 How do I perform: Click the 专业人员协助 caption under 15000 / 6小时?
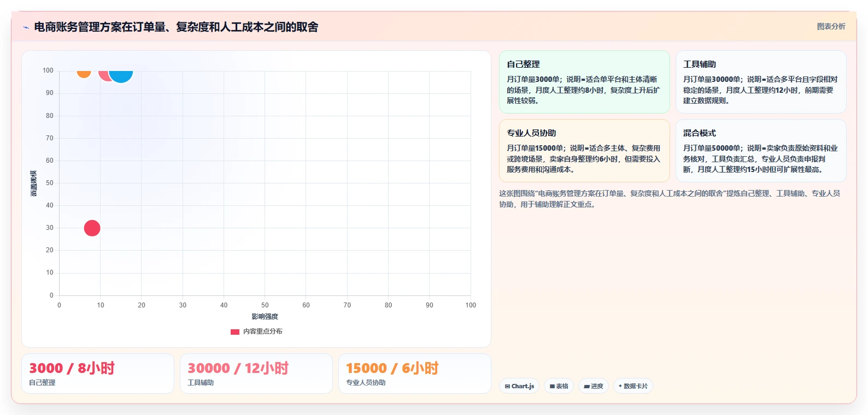366,383
